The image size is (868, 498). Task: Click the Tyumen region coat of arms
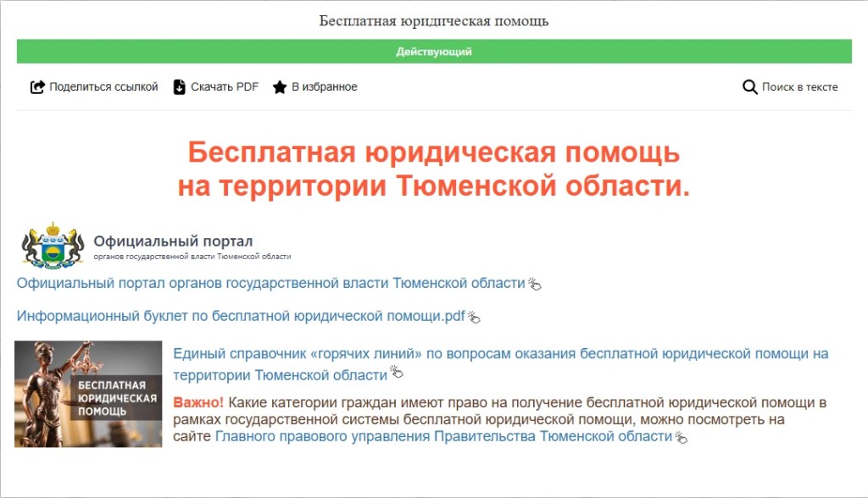point(53,246)
